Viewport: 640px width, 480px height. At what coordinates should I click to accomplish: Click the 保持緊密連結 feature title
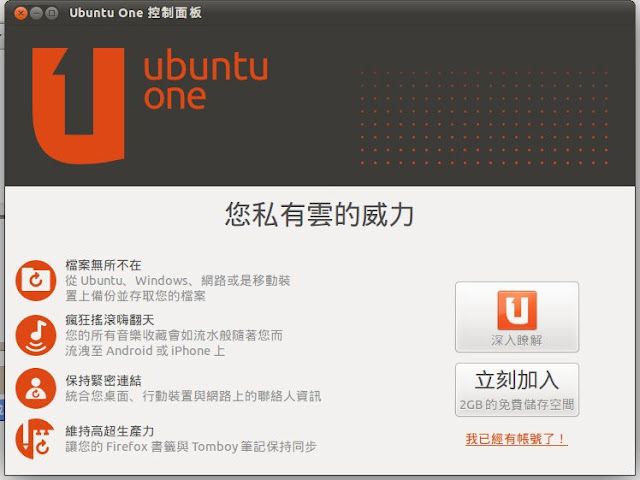pos(103,381)
